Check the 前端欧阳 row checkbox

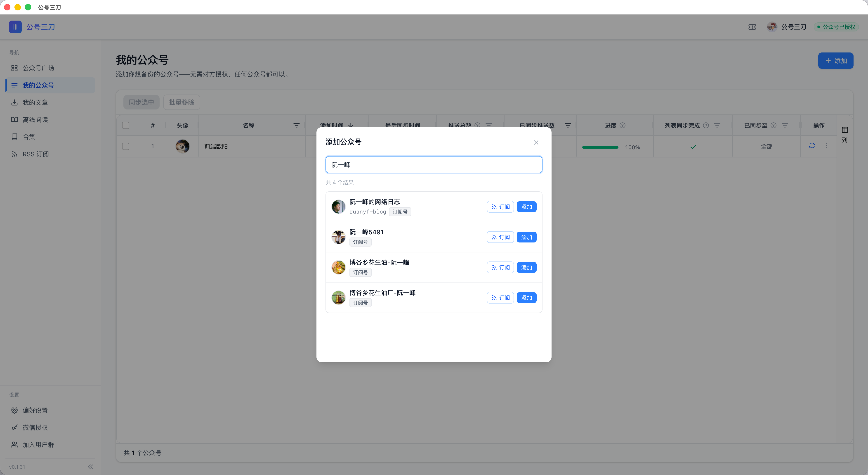pos(126,146)
